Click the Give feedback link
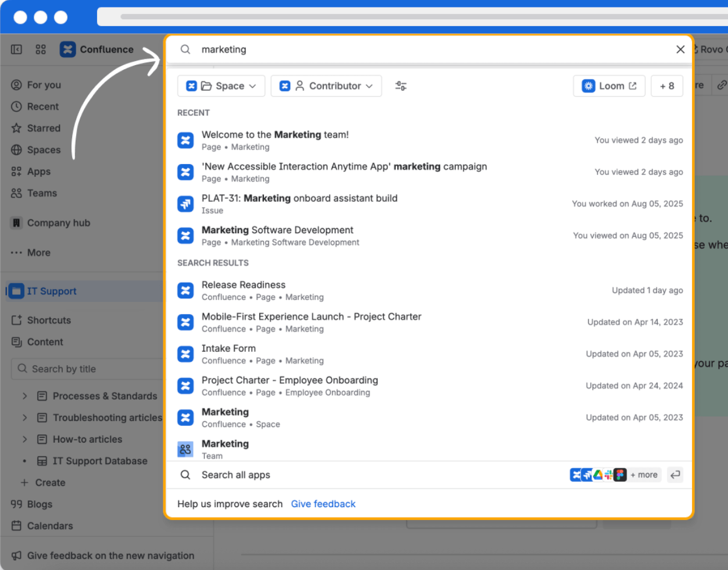Screen dimensions: 728x570 click(323, 504)
